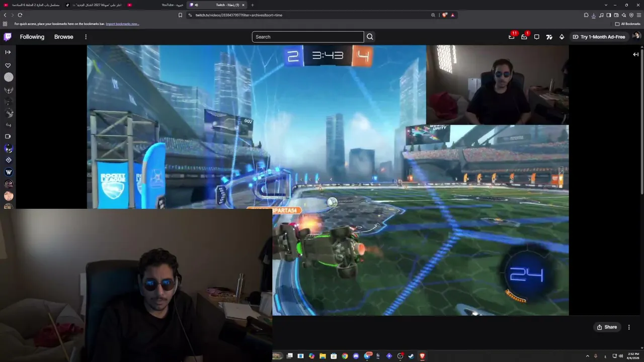This screenshot has height=362, width=644.
Task: Expand the chat panel on the right
Action: tap(635, 54)
